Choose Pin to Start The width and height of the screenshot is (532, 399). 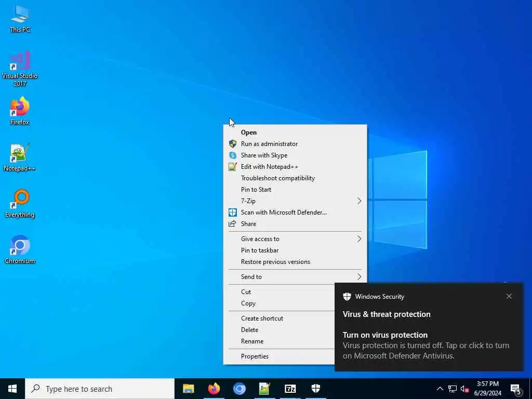coord(295,190)
